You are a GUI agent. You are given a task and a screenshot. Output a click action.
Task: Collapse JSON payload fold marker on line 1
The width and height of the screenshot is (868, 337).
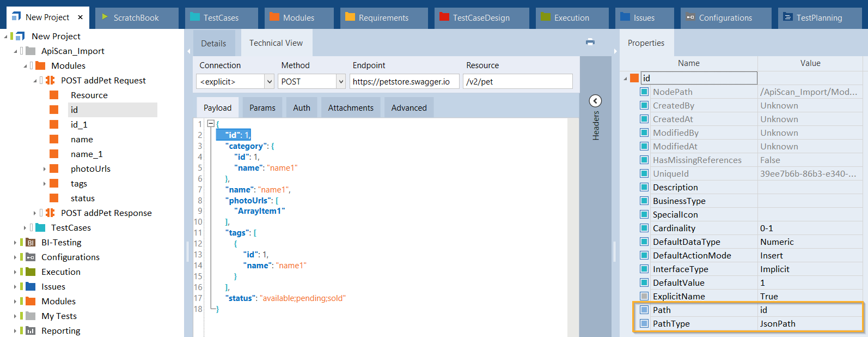tap(211, 124)
